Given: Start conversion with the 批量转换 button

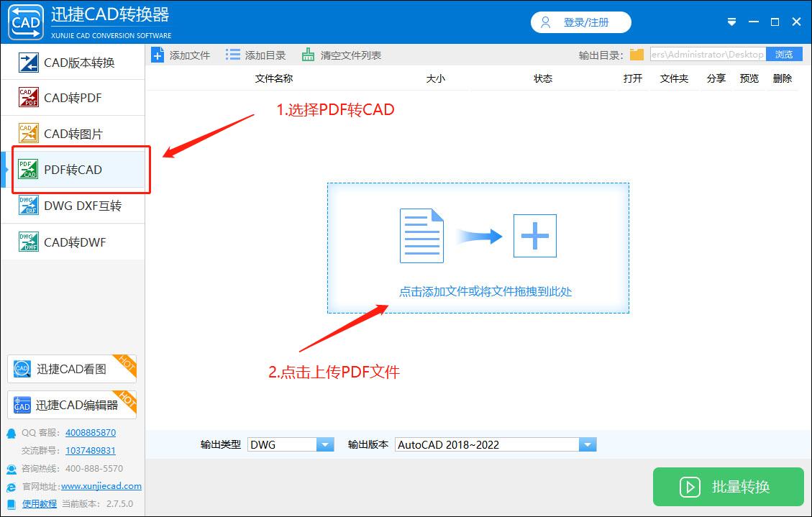Looking at the screenshot, I should (x=728, y=487).
